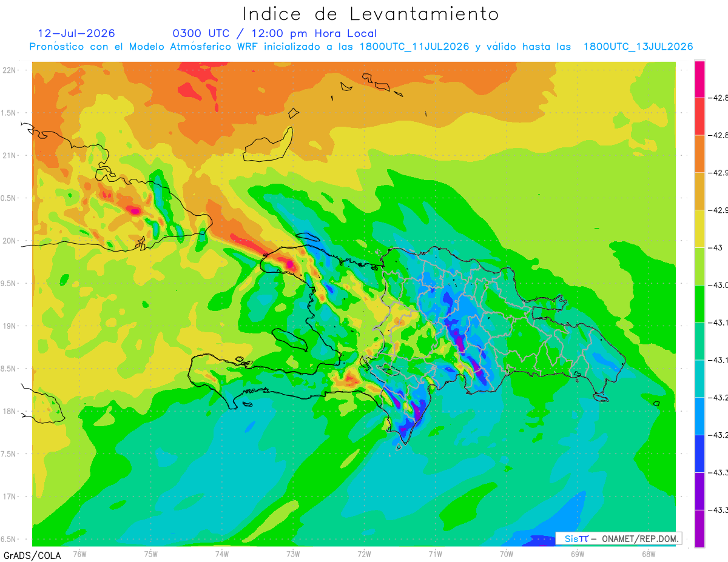The height and width of the screenshot is (562, 728).
Task: Click the '7.5N' latitude tick label
Action: tap(9, 454)
